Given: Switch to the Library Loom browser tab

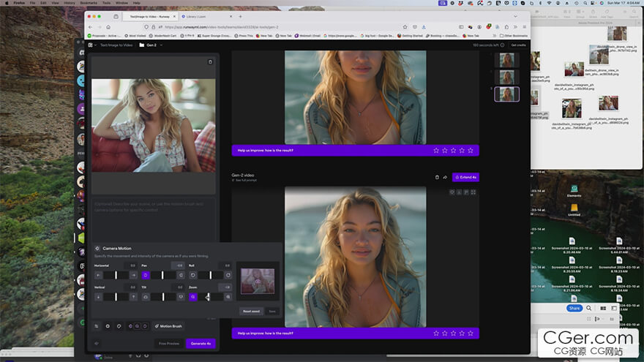Looking at the screenshot, I should 206,17.
